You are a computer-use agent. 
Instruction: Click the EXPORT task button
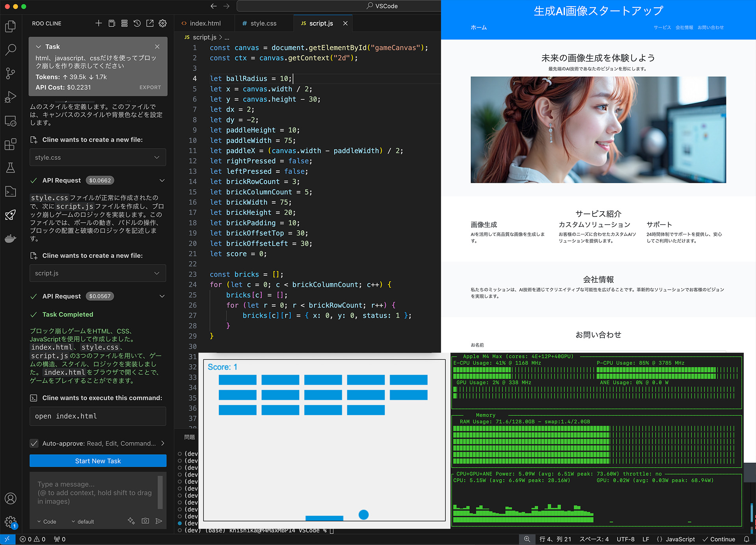[150, 87]
